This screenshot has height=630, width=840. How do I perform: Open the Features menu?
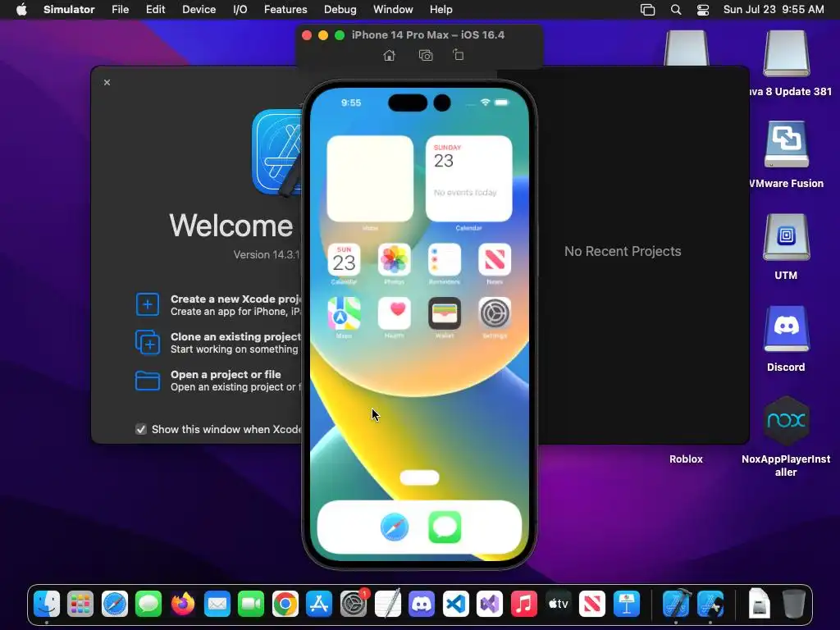pos(285,10)
